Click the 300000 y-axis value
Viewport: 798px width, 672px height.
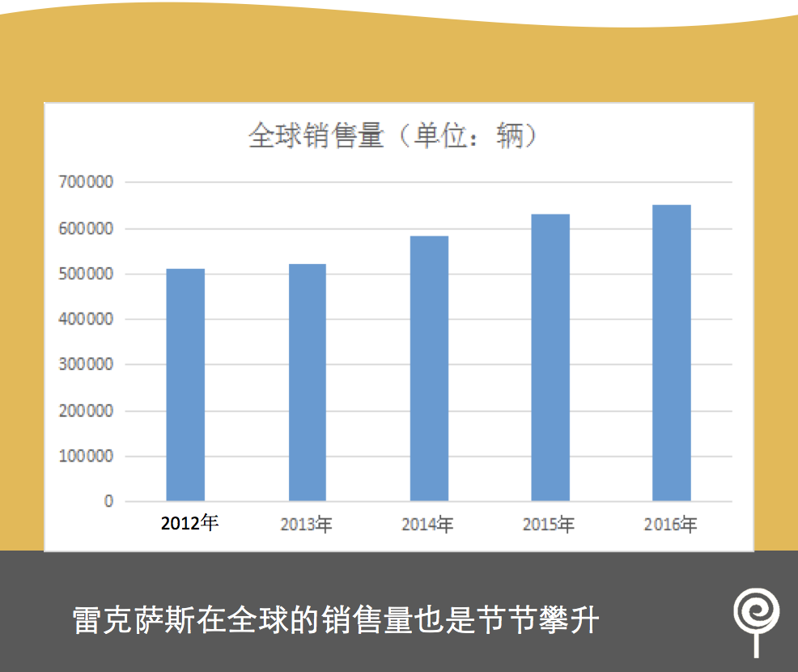(x=86, y=364)
